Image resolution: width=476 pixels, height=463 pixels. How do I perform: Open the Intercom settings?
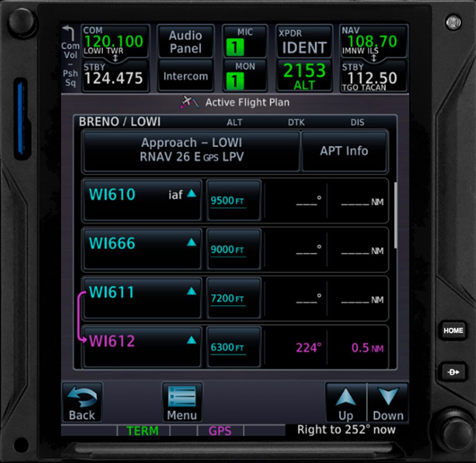pos(185,75)
